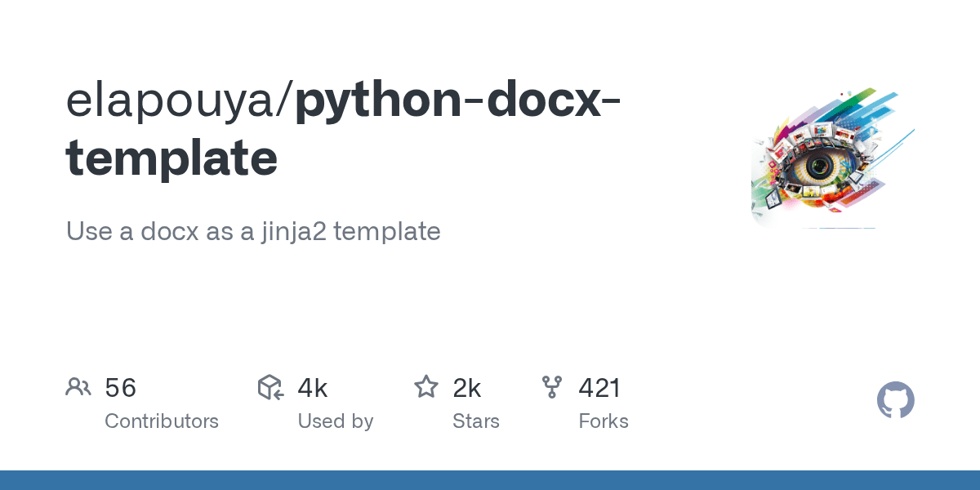Screen dimensions: 980x490
Task: Click the bold word 'template' in title
Action: (171, 158)
